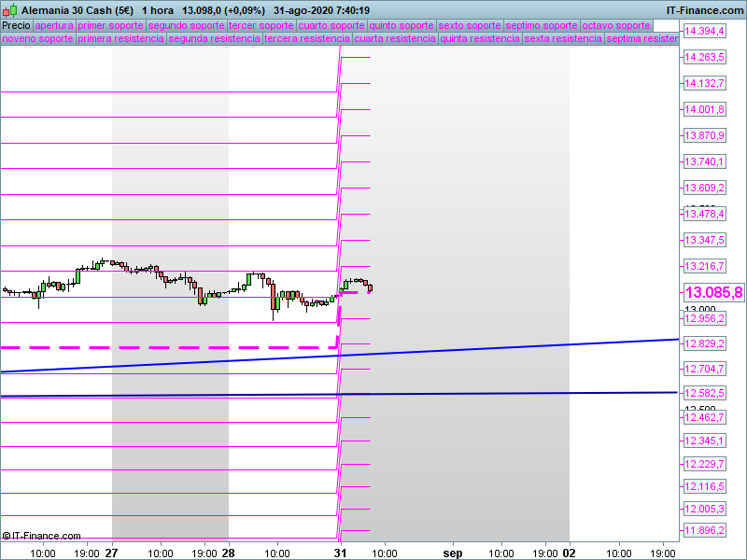
Task: Click the current price tag 13.085,8
Action: click(x=713, y=292)
